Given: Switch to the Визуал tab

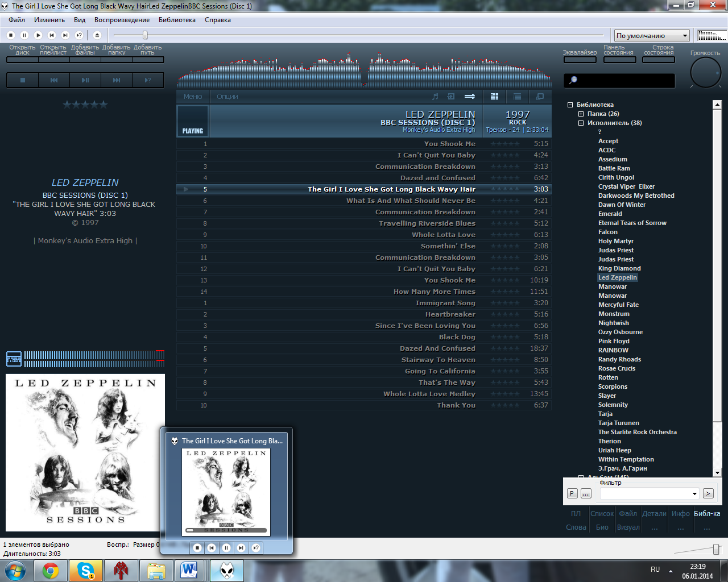Looking at the screenshot, I should 628,527.
